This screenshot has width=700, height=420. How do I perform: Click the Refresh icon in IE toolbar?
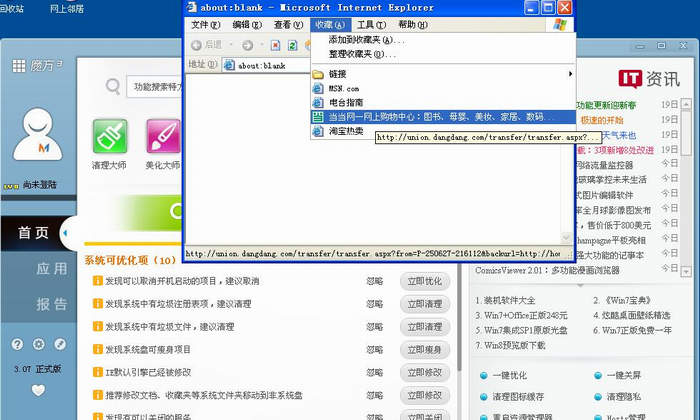[x=292, y=45]
